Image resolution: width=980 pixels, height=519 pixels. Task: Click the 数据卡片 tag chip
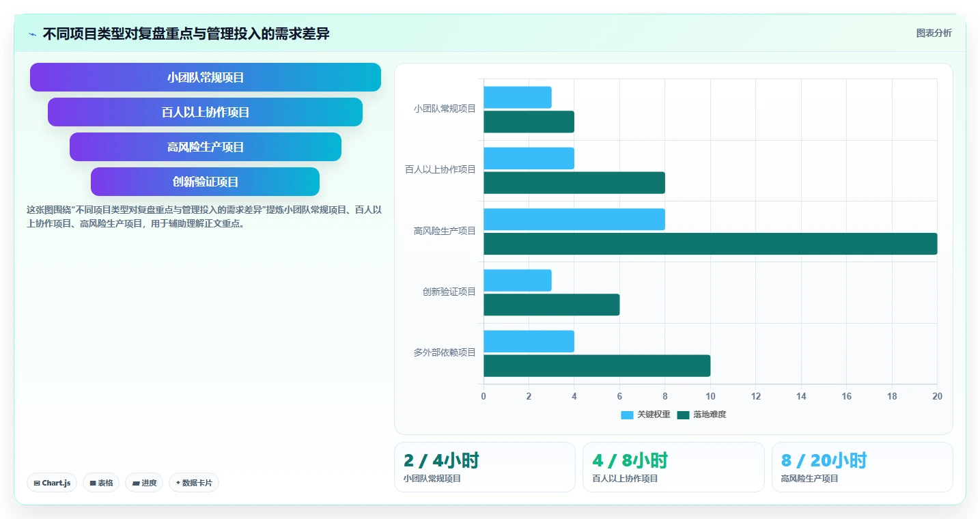(194, 483)
